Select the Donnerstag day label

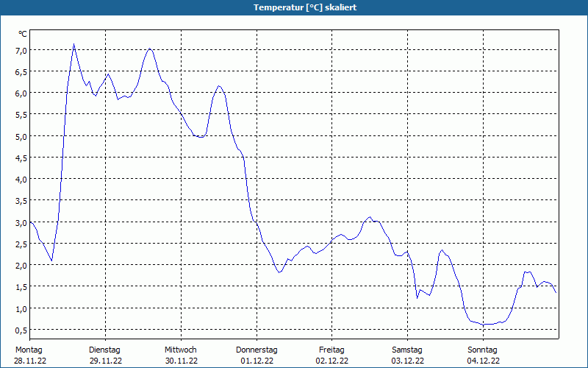pyautogui.click(x=257, y=350)
